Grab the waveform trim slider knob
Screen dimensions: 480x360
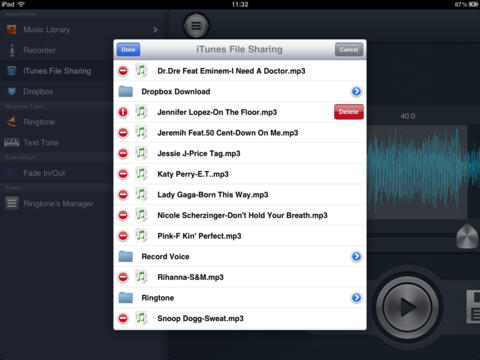coord(467,236)
